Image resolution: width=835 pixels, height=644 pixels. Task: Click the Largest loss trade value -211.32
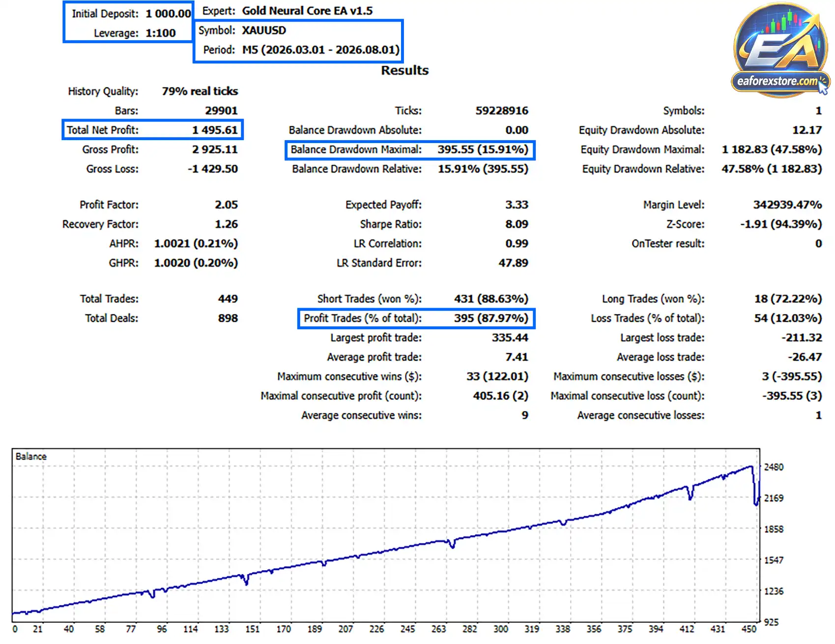(x=802, y=338)
